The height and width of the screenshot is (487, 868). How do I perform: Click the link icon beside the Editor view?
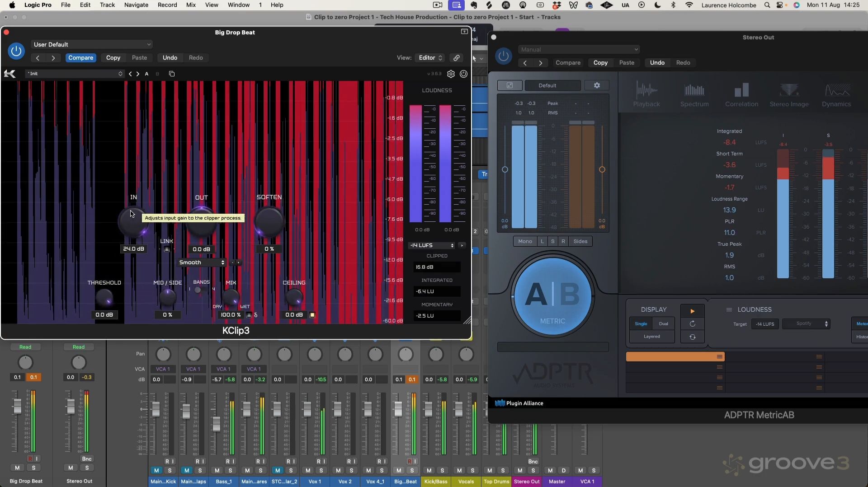457,58
